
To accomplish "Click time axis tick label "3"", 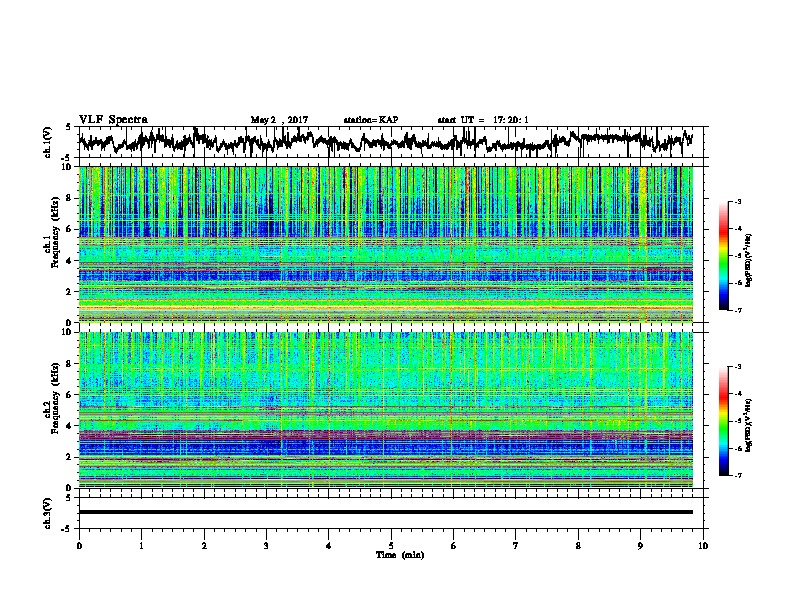I will (x=266, y=546).
